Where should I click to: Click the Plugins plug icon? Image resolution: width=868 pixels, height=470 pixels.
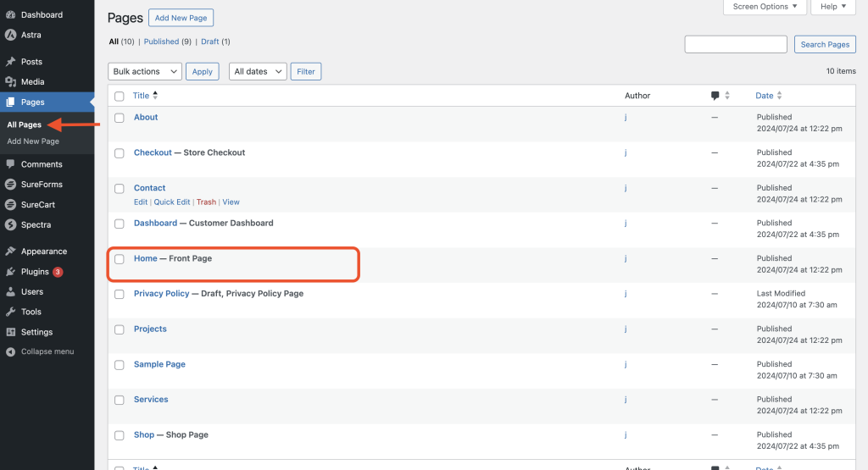(x=10, y=272)
